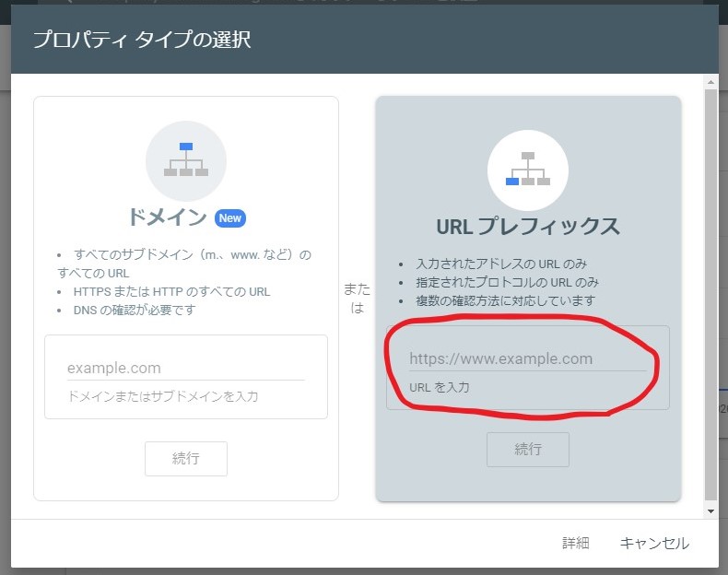Click 'HTTPS または HTTP のすべての URL' text
728x575 pixels.
tap(171, 291)
